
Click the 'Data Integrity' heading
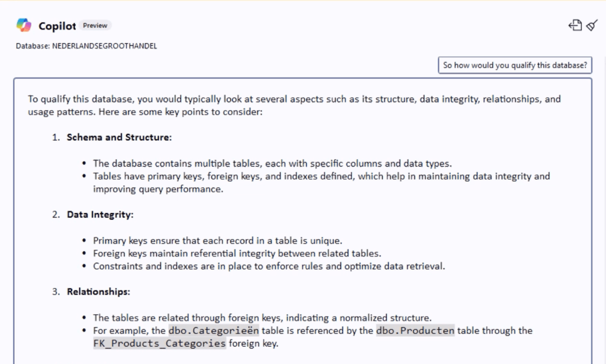point(100,214)
